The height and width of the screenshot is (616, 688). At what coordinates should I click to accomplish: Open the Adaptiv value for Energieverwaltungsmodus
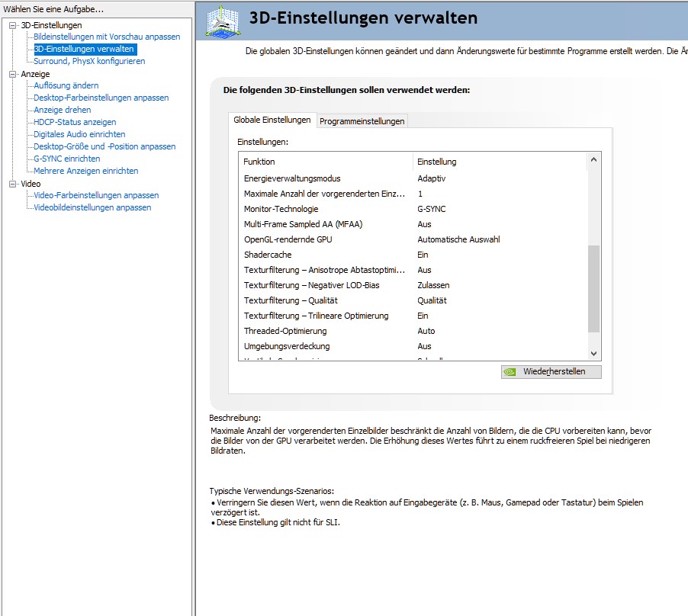(x=432, y=178)
